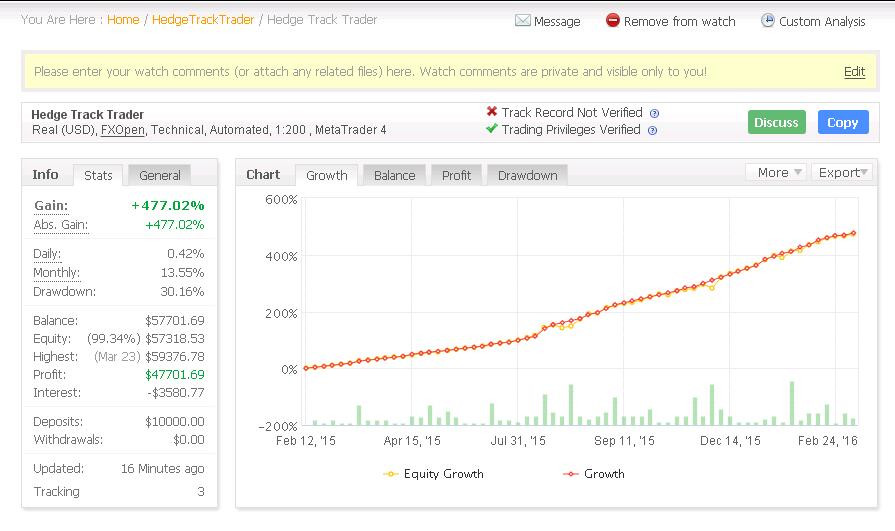This screenshot has width=895, height=531.
Task: Click the Monthly label in stats
Action: 57,272
